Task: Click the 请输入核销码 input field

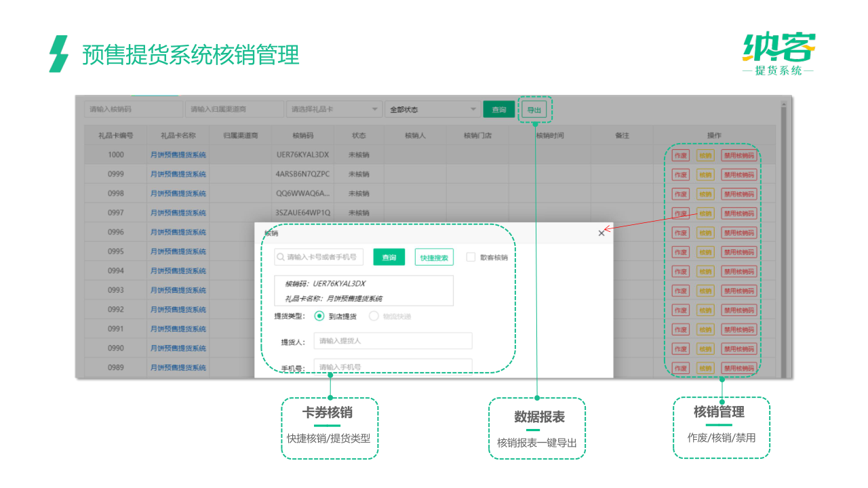Action: [x=134, y=109]
